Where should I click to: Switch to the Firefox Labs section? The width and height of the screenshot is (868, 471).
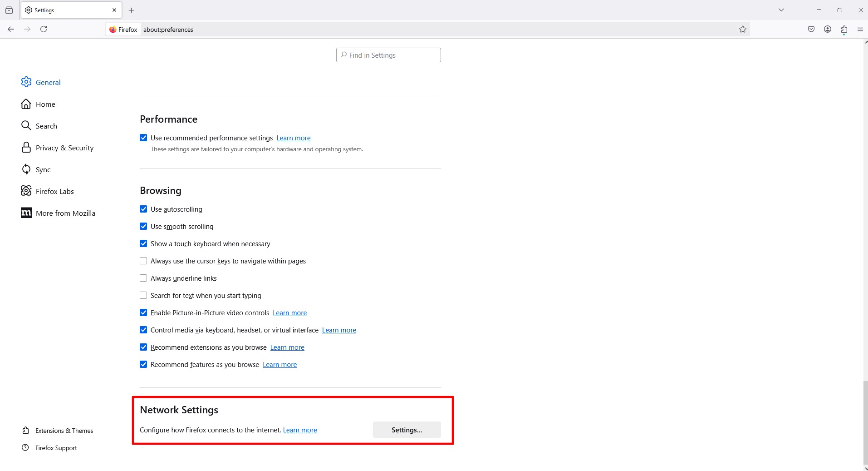[x=54, y=191]
